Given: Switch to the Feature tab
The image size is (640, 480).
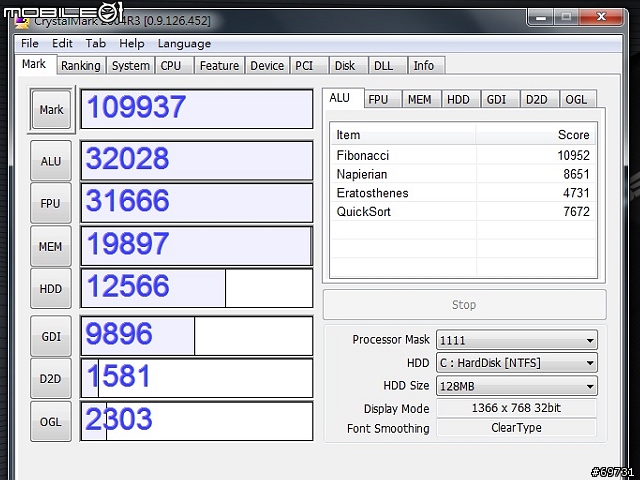Looking at the screenshot, I should (x=219, y=65).
